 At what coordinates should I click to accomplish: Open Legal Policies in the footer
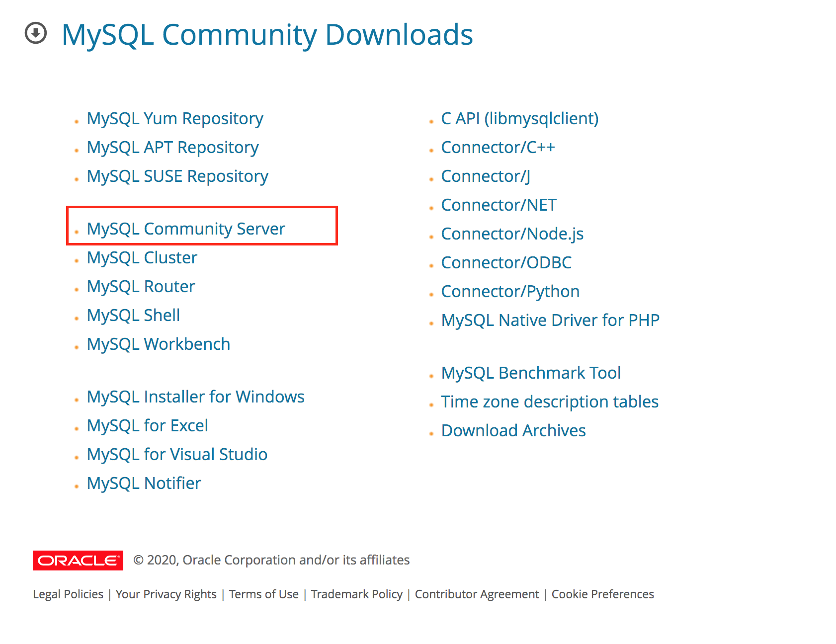(x=68, y=594)
